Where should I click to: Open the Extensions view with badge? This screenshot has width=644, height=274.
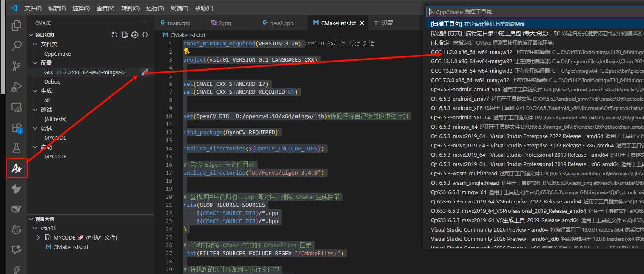tap(17, 127)
